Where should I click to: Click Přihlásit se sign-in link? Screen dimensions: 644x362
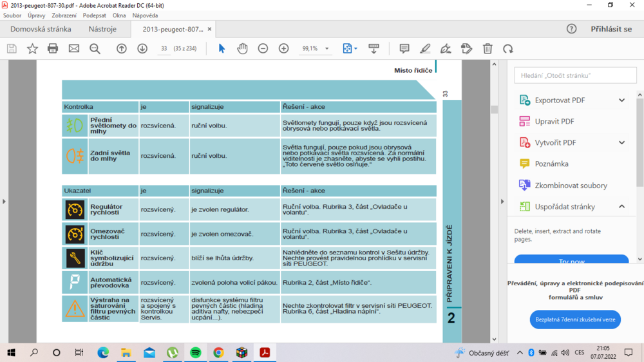coord(611,29)
